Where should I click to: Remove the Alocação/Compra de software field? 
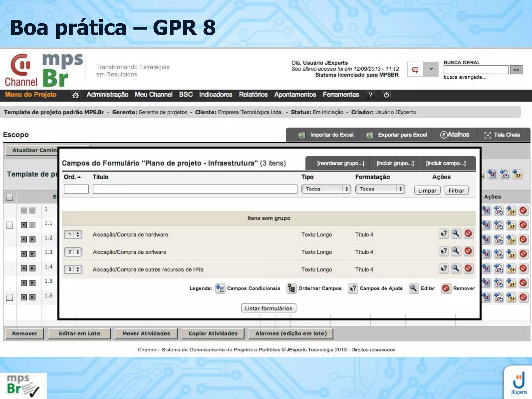click(x=468, y=251)
